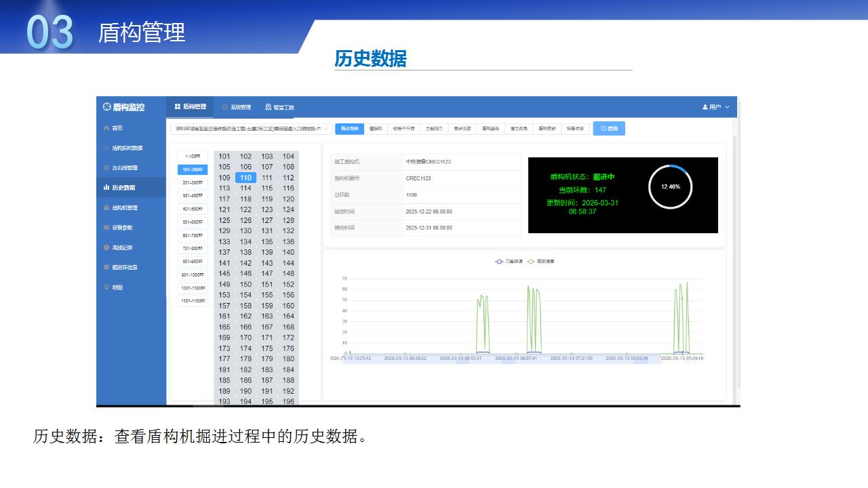Click the 盾构管理 grid icon
Viewport: 868px width, 488px height.
point(178,107)
